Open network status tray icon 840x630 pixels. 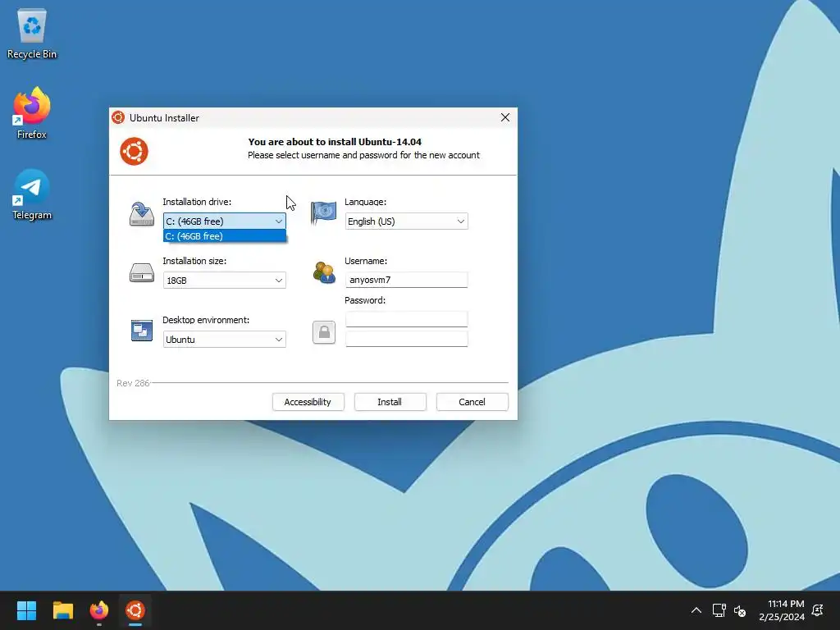(719, 610)
